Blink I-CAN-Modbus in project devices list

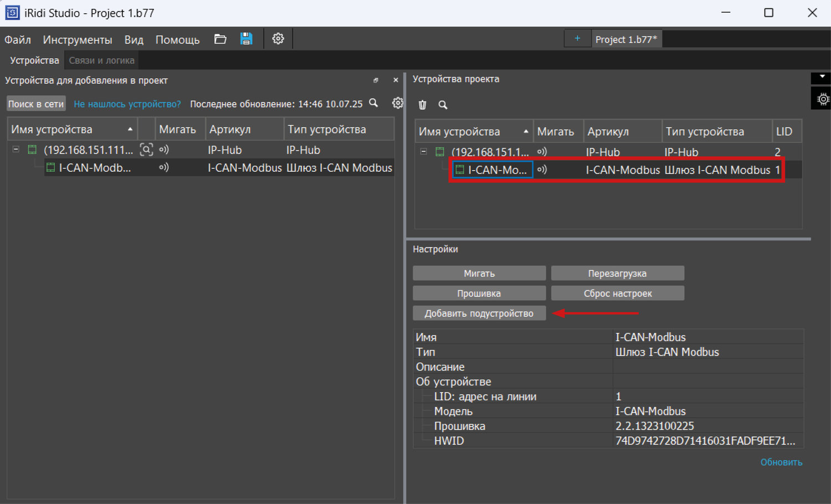542,169
